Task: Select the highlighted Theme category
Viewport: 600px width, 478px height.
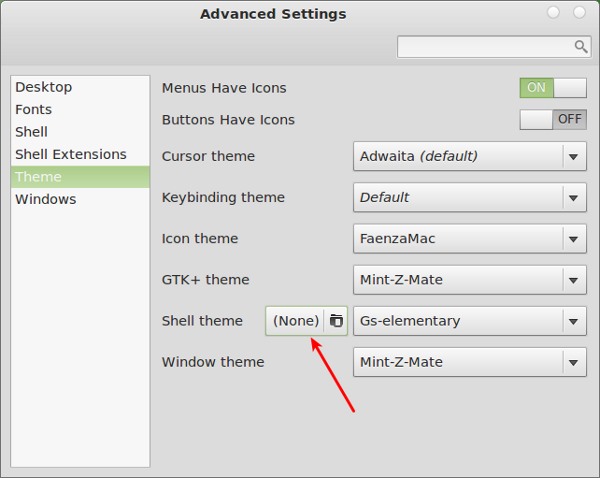Action: 38,177
